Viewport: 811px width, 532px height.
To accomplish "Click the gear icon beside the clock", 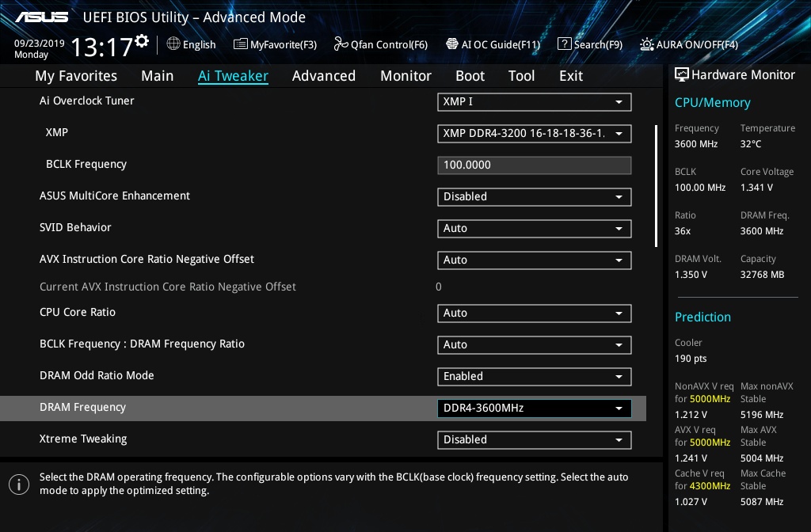I will (142, 40).
